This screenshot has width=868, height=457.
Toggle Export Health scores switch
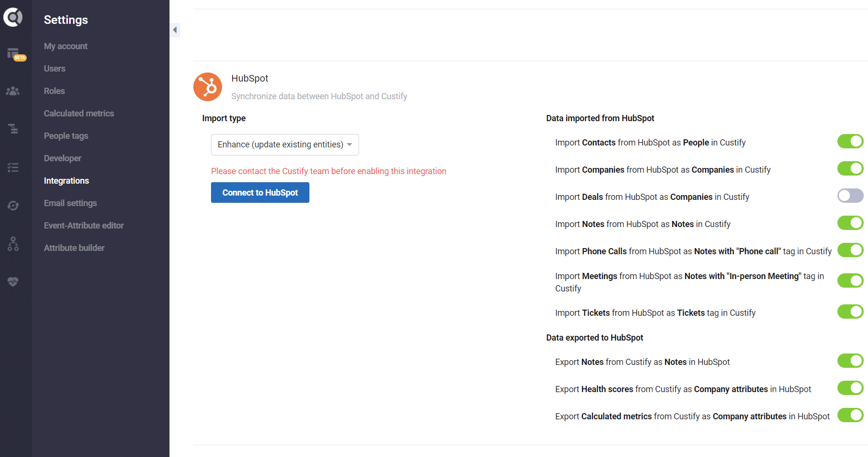click(x=850, y=388)
